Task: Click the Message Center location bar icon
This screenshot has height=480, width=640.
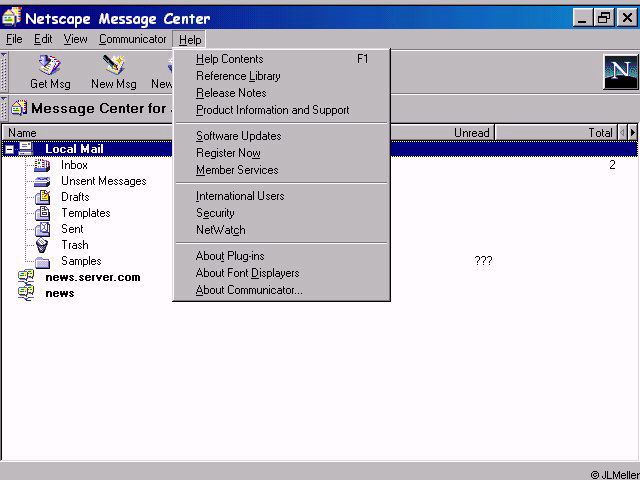Action: [x=19, y=108]
